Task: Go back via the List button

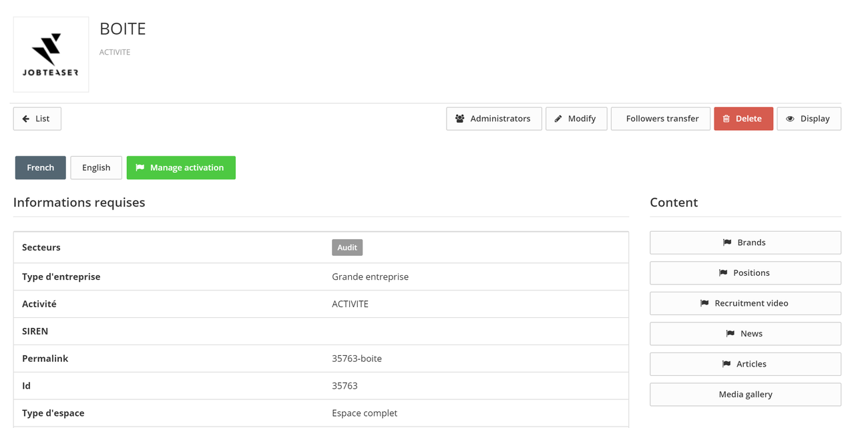Action: (37, 119)
